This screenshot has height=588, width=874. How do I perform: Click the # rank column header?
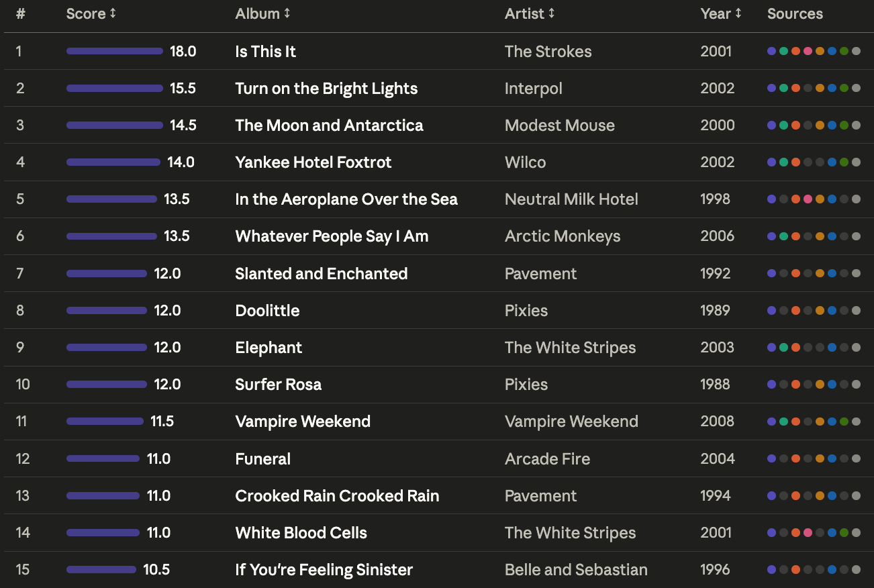pyautogui.click(x=20, y=13)
